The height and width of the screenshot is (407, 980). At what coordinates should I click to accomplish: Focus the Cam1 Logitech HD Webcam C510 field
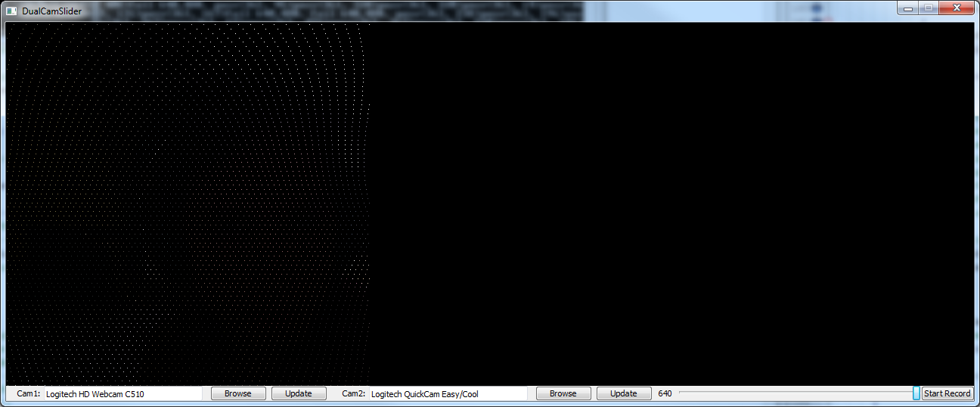tap(122, 393)
